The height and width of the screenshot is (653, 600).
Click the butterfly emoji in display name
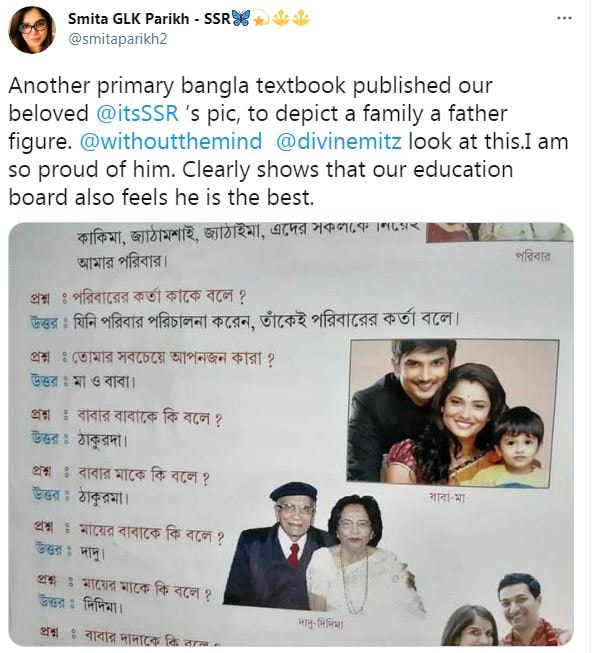point(241,18)
